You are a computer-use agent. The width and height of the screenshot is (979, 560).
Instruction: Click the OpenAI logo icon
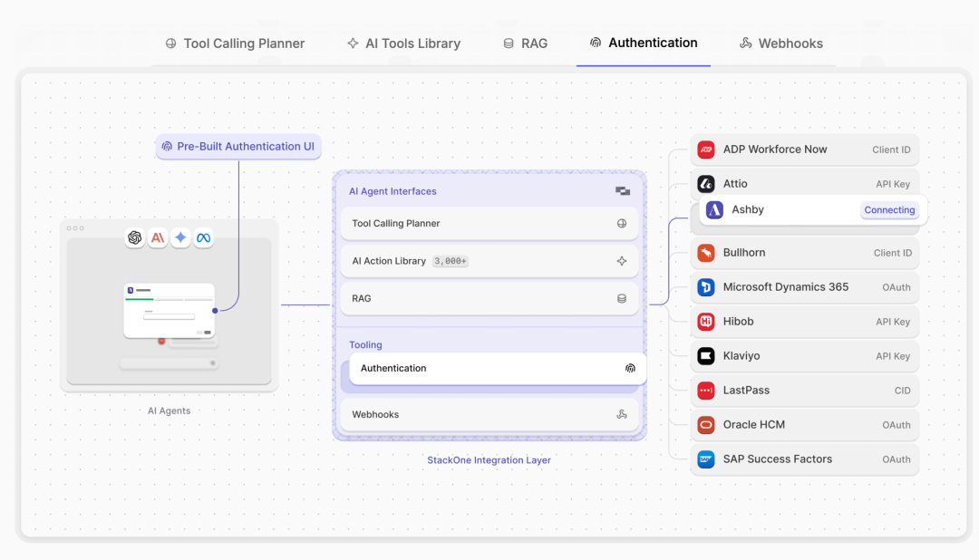tap(134, 237)
